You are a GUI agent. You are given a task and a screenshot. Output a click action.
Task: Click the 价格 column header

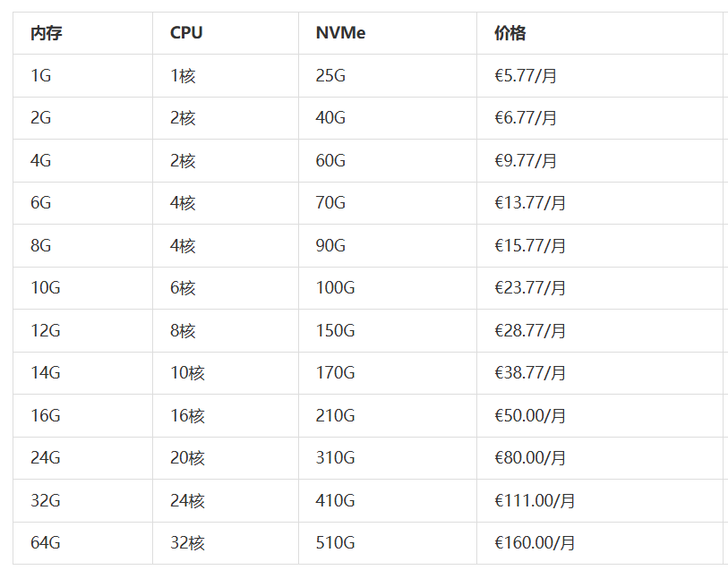tap(510, 33)
